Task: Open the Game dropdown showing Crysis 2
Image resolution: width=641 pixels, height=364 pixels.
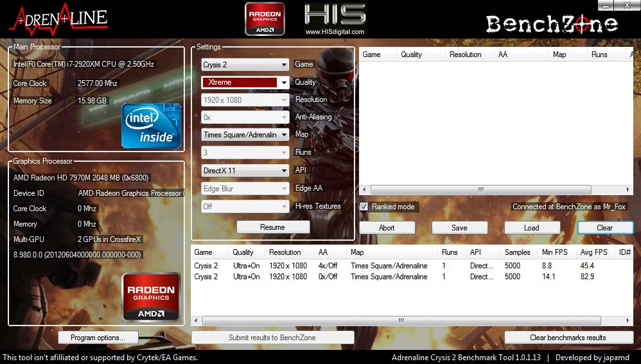Action: (245, 65)
